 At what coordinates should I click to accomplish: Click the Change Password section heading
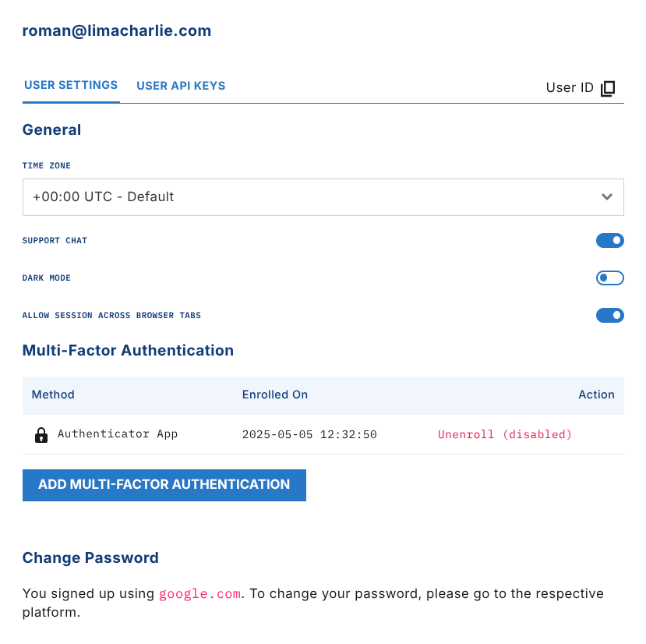coord(90,557)
